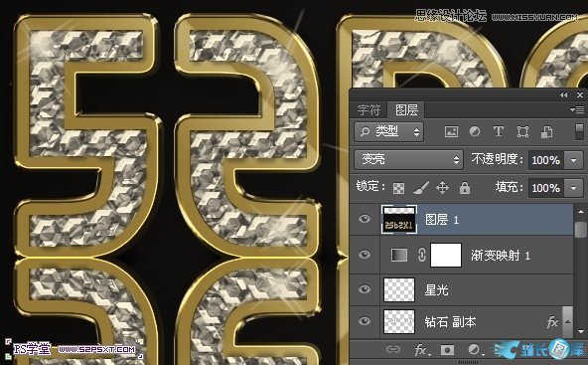
Task: Click the 填充 100% value field
Action: coord(546,187)
